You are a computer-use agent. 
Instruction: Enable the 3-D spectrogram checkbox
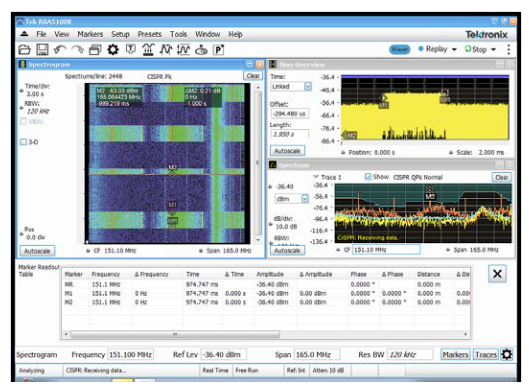click(x=24, y=142)
